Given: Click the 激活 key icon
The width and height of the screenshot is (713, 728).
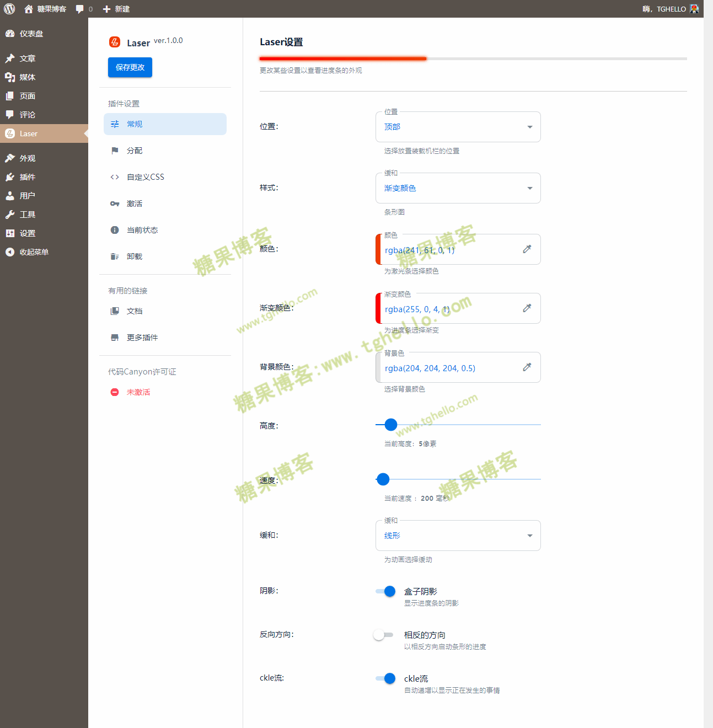Looking at the screenshot, I should pos(115,204).
